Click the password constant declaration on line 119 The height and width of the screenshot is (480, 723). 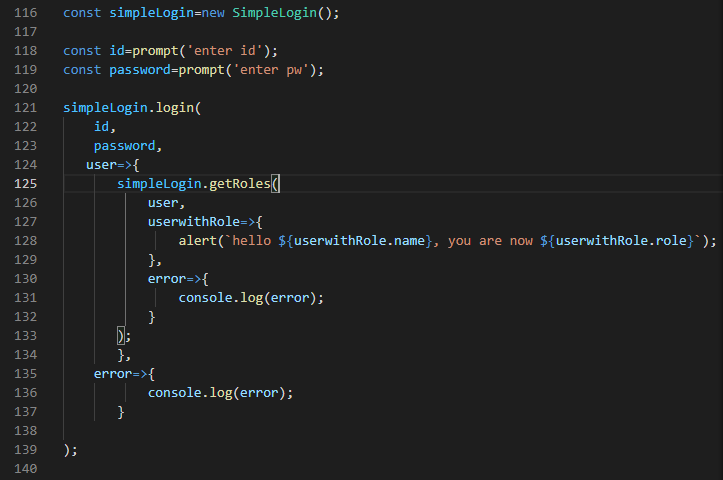(140, 70)
